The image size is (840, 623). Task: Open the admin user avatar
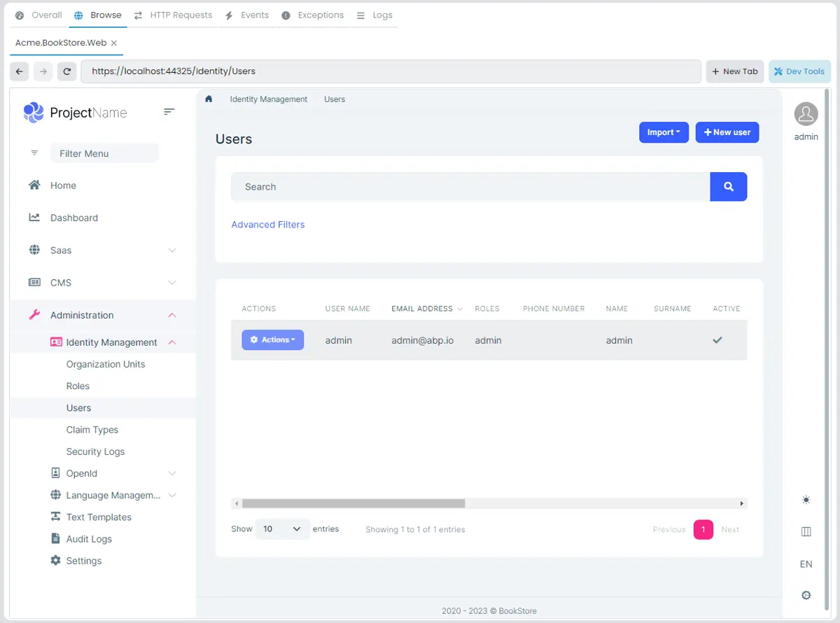(806, 114)
